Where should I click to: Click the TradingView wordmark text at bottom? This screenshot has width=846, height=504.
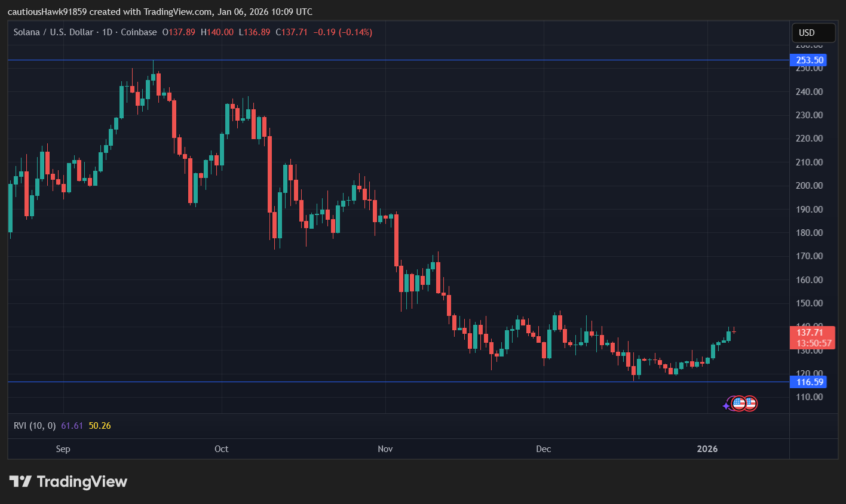click(82, 481)
